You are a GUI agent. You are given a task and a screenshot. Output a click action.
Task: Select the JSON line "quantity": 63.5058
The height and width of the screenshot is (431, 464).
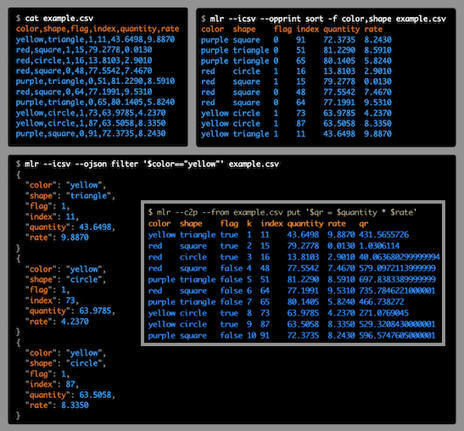click(70, 395)
